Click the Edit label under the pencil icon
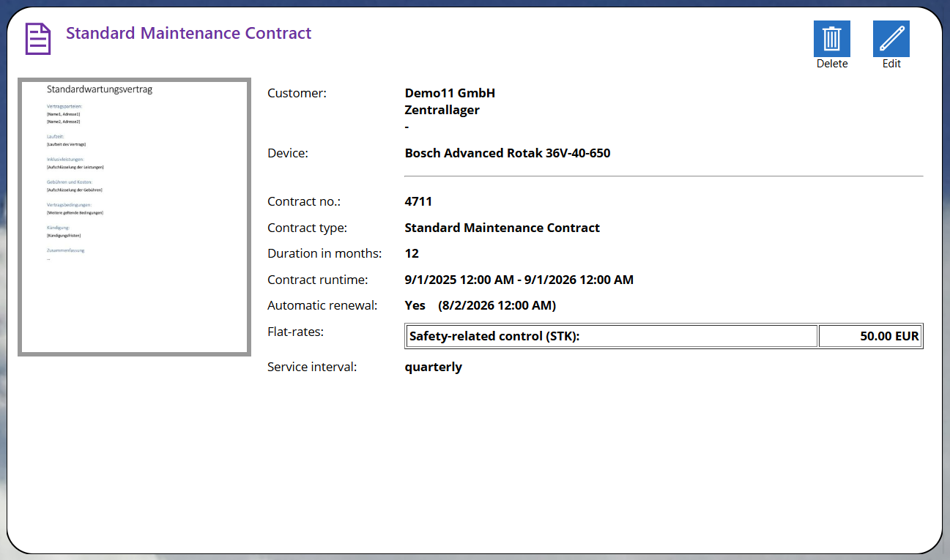The width and height of the screenshot is (950, 560). 891,64
